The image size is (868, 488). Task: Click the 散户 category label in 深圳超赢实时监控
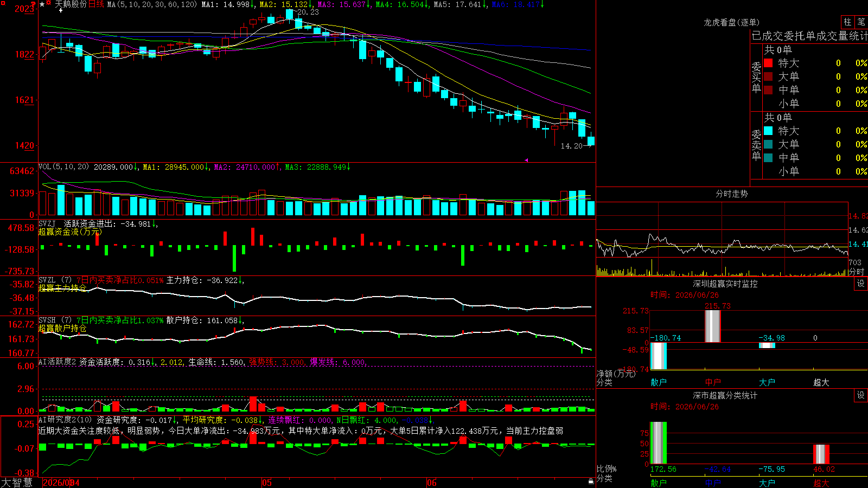(x=659, y=382)
